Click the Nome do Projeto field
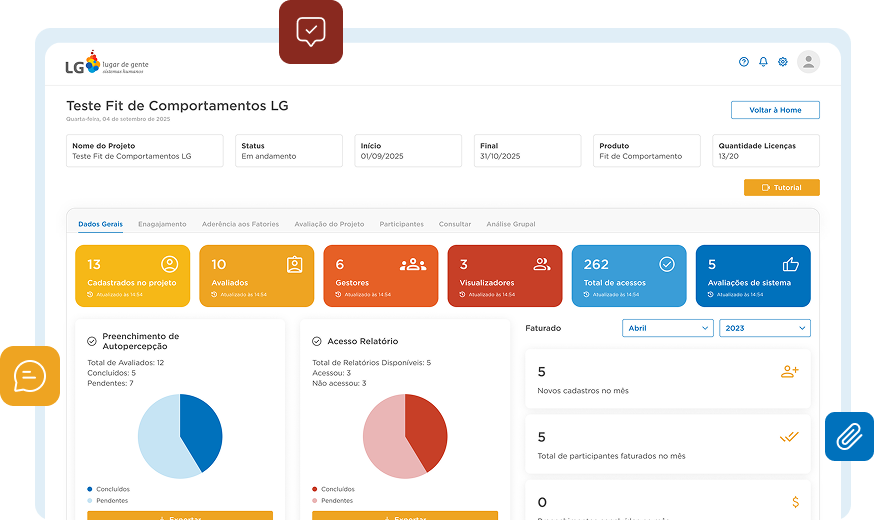Viewport: 874px width, 520px height. tap(145, 151)
